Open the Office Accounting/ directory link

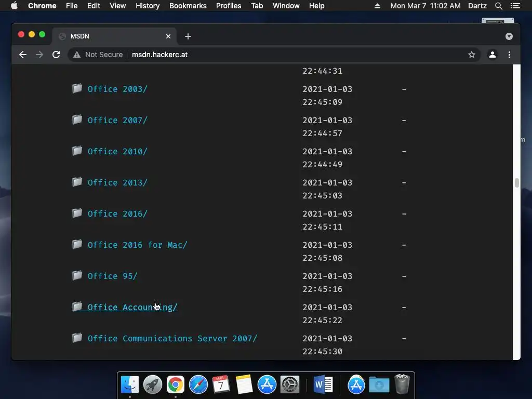coord(132,308)
